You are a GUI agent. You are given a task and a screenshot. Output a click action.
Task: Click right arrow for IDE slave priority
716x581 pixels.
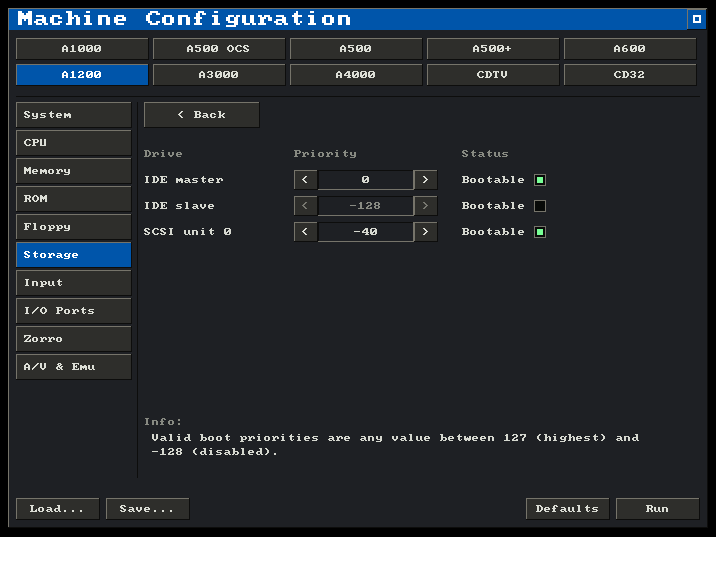click(x=426, y=206)
